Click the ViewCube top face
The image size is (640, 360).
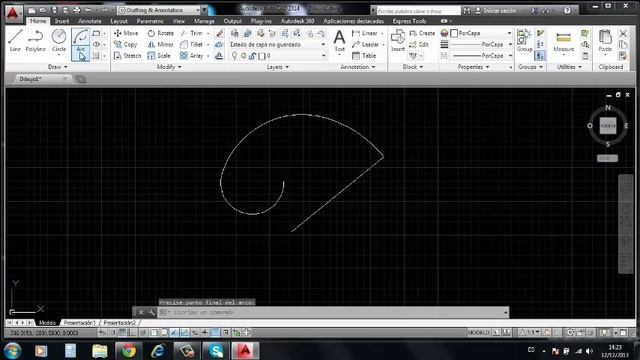coord(608,126)
